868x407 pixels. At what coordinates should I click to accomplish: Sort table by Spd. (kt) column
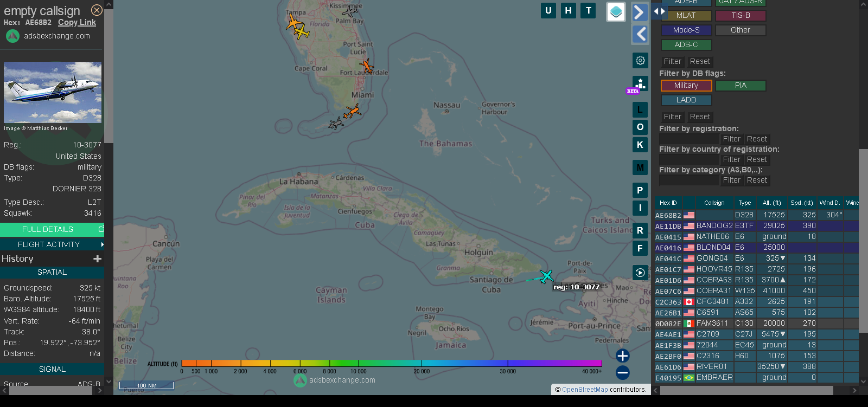(802, 203)
